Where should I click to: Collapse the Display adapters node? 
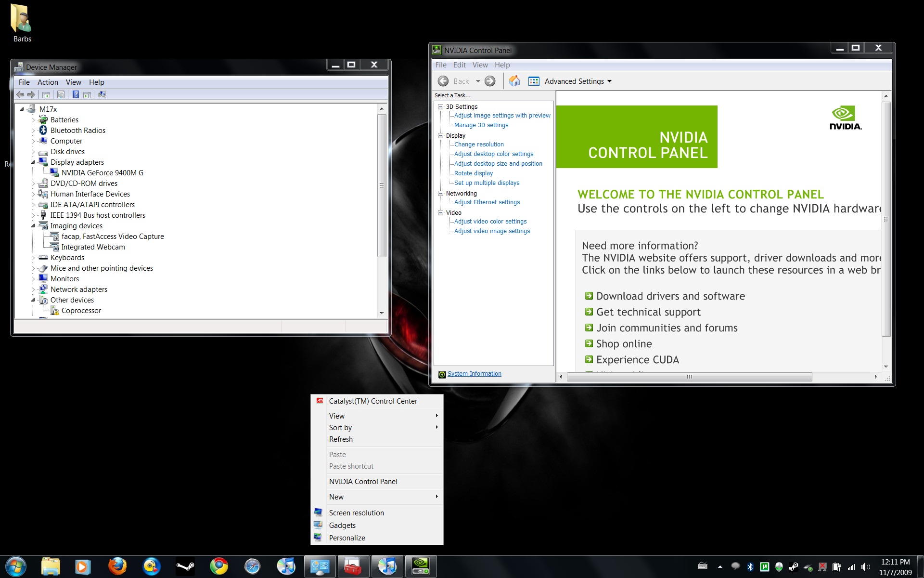pyautogui.click(x=33, y=162)
